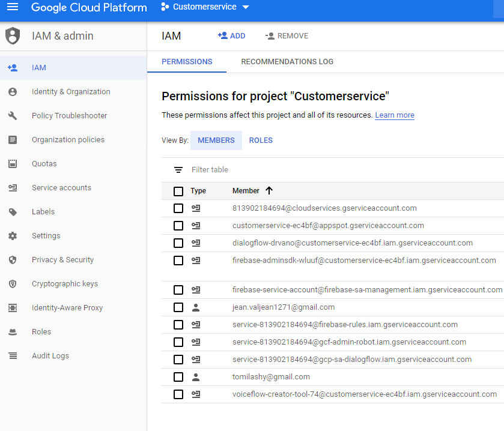Click user type icon for jean.valjean1271 row
The width and height of the screenshot is (504, 431).
pyautogui.click(x=196, y=307)
